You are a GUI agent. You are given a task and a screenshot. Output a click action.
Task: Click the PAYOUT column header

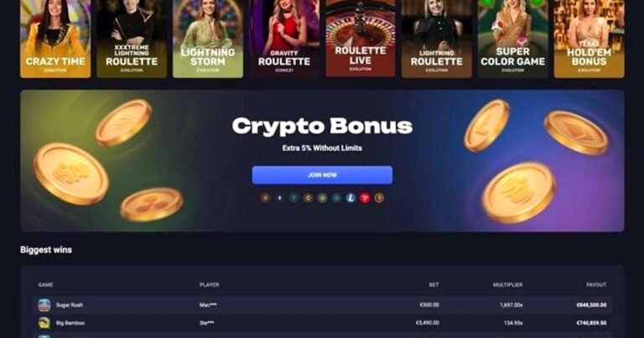pos(596,284)
